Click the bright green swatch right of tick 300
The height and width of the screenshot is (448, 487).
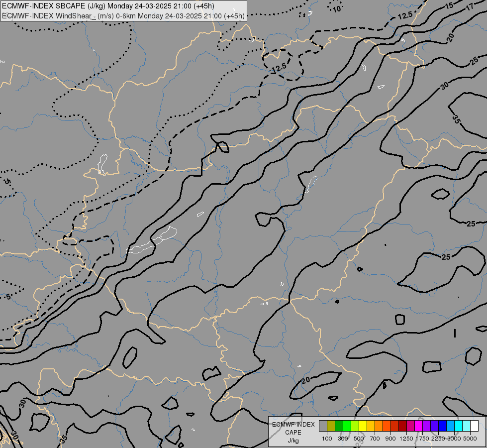point(347,426)
